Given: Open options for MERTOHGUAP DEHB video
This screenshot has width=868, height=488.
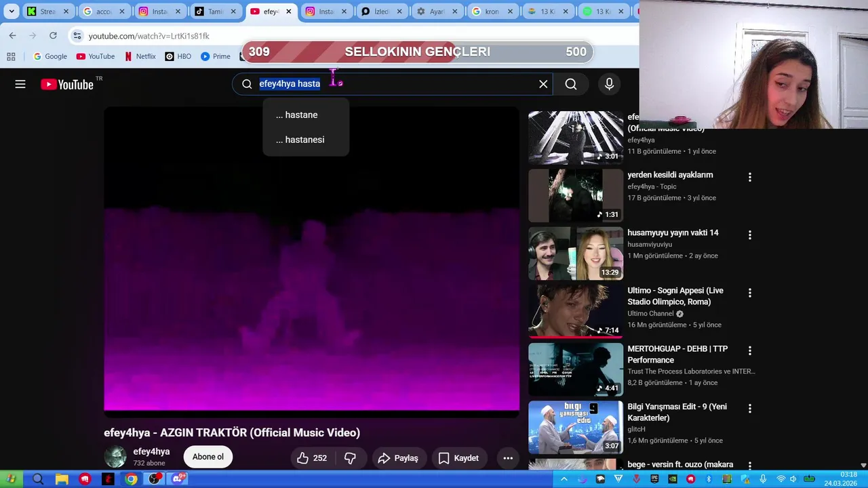Looking at the screenshot, I should (749, 351).
